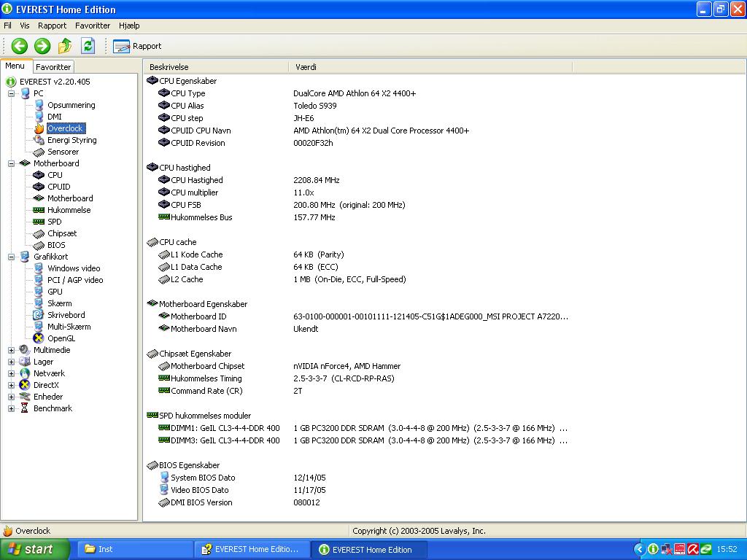Expand the Enheder tree branch
747x560 pixels.
[x=11, y=397]
